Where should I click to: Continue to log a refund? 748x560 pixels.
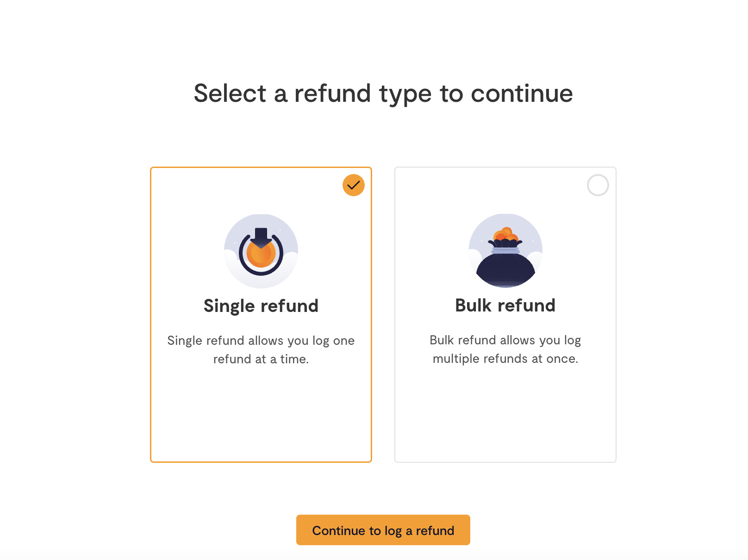pyautogui.click(x=383, y=530)
